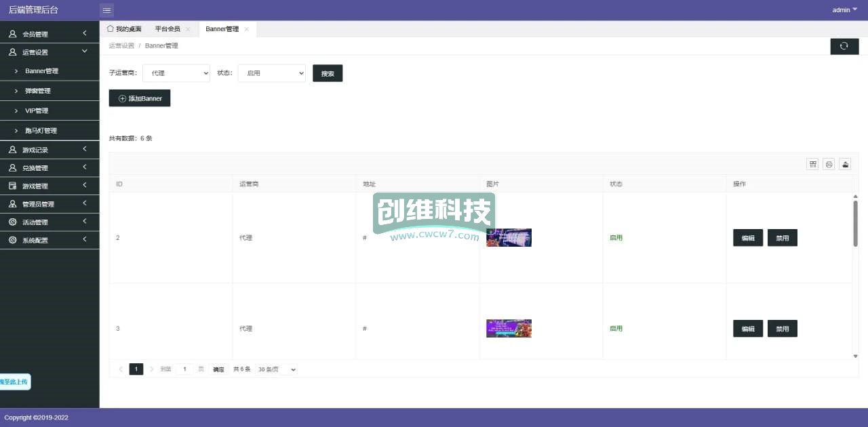Click the home icon on 我的桌面 tab
This screenshot has width=868, height=427.
pos(111,28)
